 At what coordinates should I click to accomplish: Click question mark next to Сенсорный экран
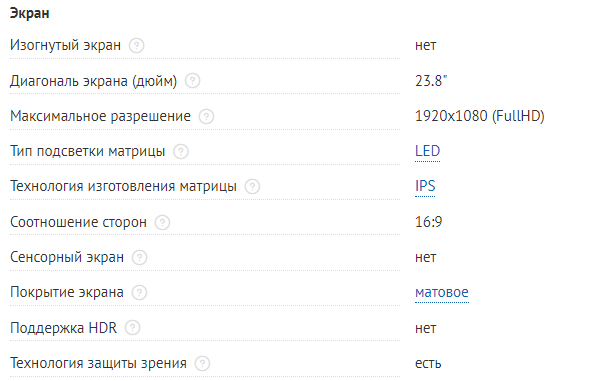pyautogui.click(x=139, y=258)
